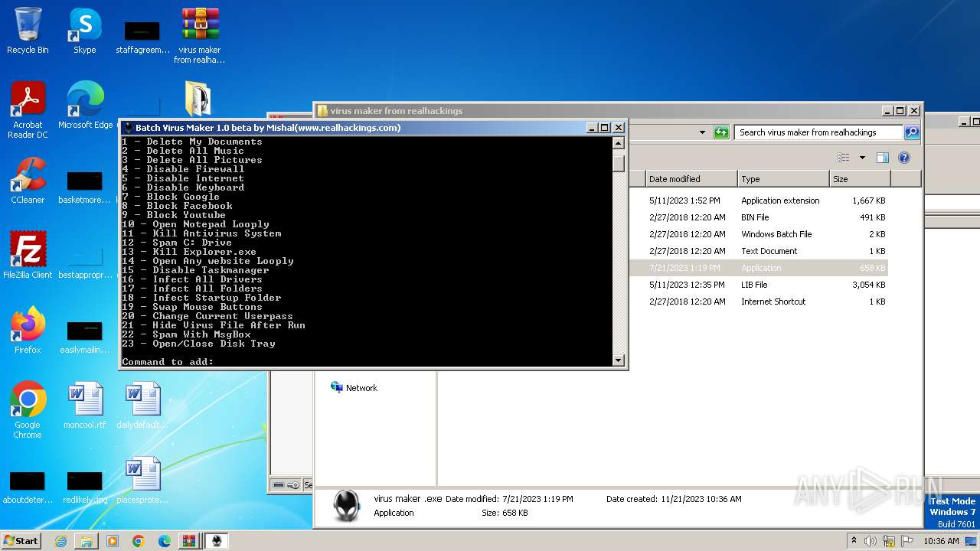
Task: Open Action Center flag tray icon
Action: pyautogui.click(x=906, y=541)
